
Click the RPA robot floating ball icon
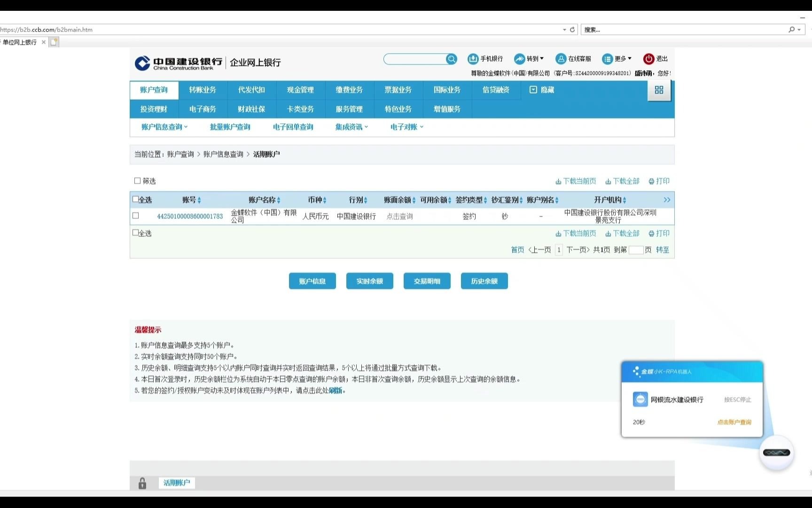coord(776,452)
